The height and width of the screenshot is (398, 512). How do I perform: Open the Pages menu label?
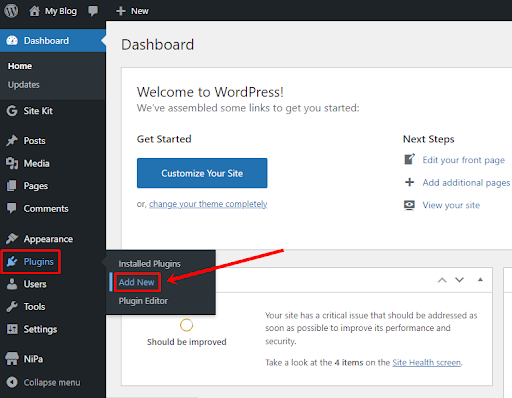pos(36,186)
